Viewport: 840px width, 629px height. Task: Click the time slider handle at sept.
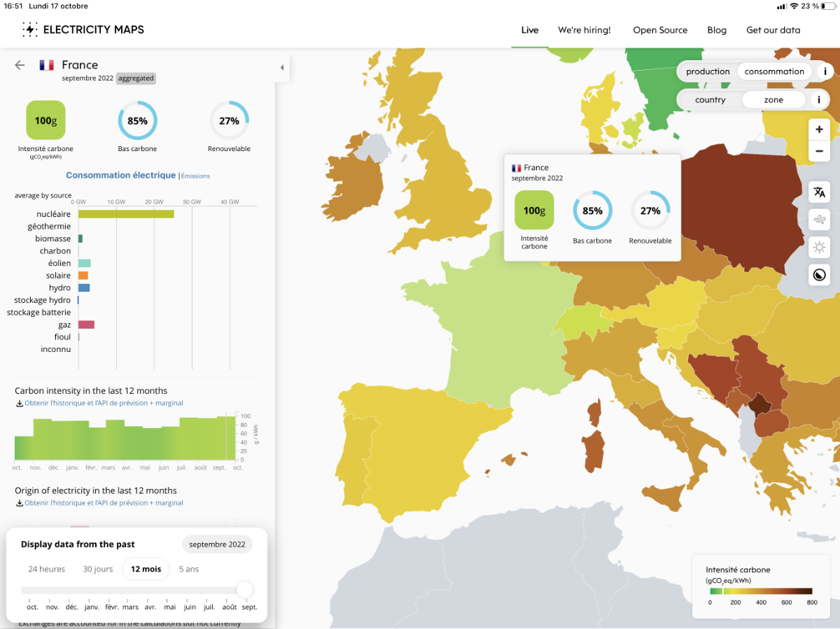pos(244,590)
